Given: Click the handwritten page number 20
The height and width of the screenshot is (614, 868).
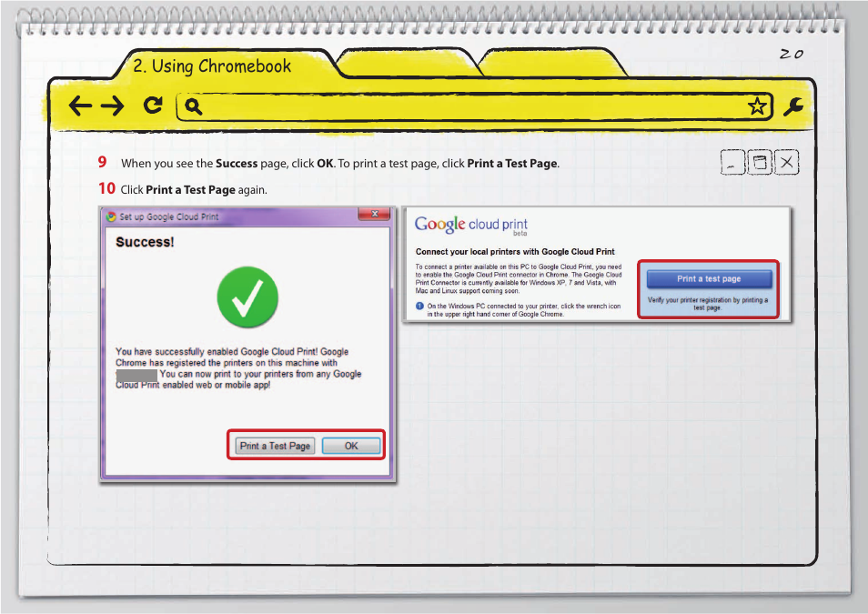Looking at the screenshot, I should (x=792, y=55).
